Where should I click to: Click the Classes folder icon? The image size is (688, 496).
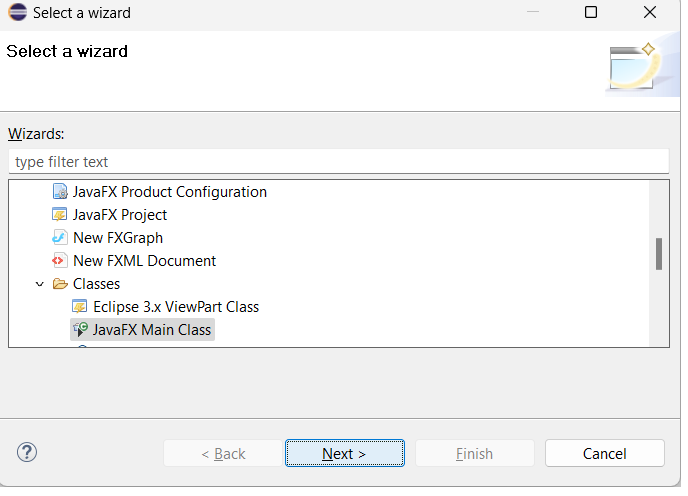pos(60,284)
